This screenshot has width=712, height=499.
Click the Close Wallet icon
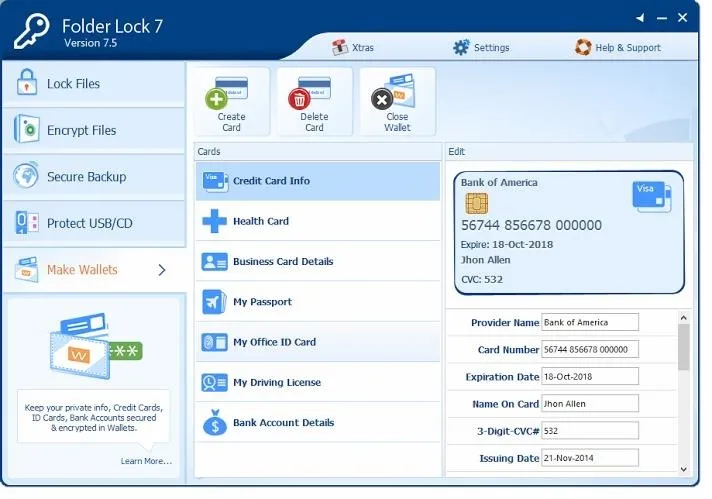point(393,93)
